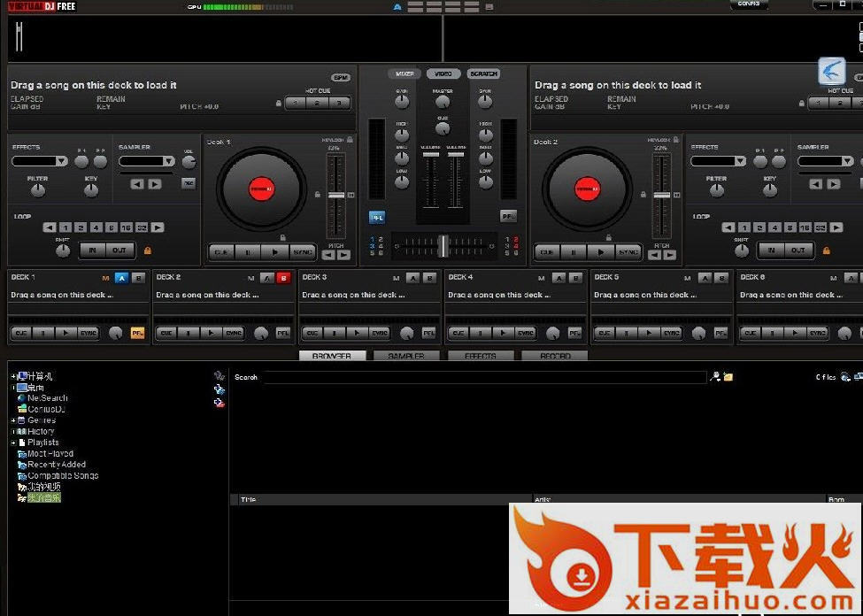Play the track on Deck 1

[275, 252]
